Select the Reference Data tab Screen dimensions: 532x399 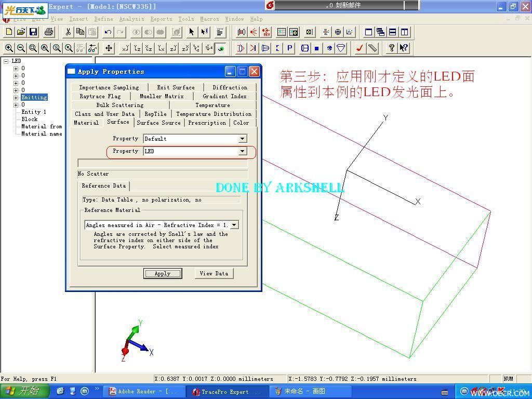(104, 186)
